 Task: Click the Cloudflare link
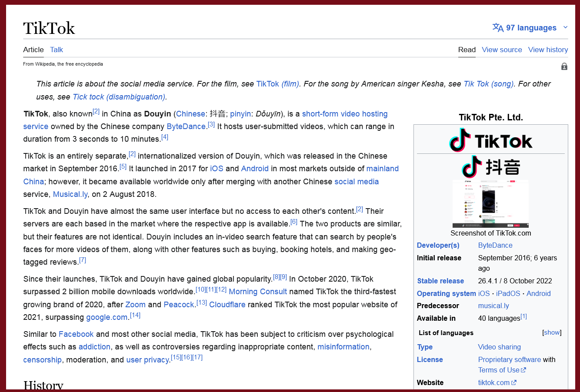coord(227,305)
